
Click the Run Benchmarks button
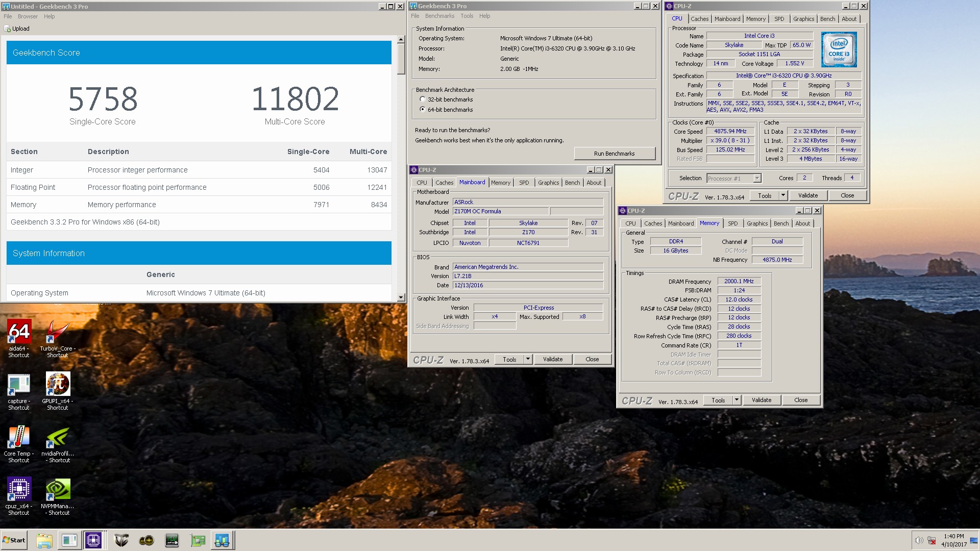pos(614,154)
